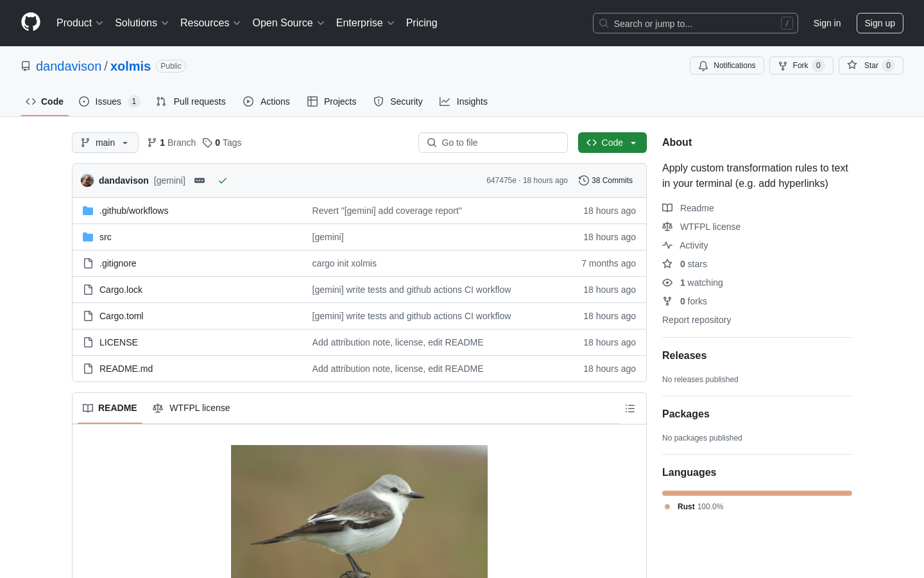This screenshot has width=924, height=578.
Task: Open Rust 100.0% language link
Action: pos(694,507)
